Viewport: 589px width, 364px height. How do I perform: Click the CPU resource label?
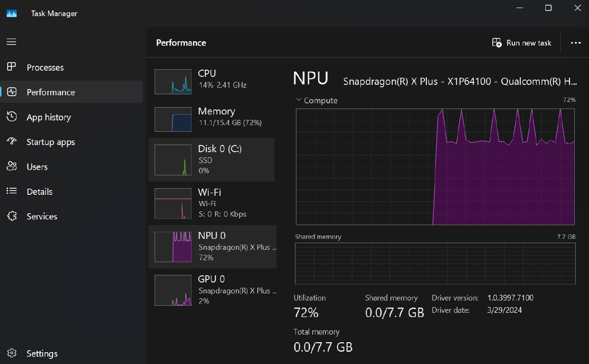(x=207, y=73)
